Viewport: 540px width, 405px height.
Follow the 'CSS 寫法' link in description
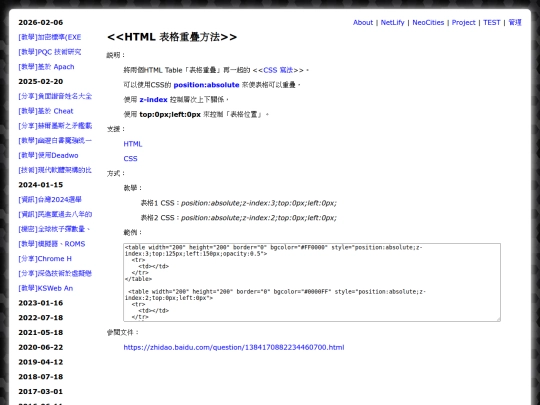(x=278, y=70)
